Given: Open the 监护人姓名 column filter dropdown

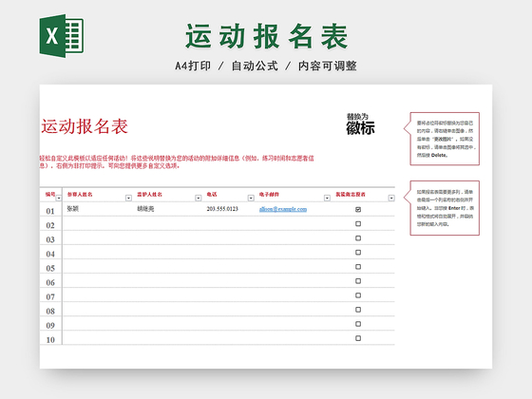Looking at the screenshot, I should [x=199, y=198].
